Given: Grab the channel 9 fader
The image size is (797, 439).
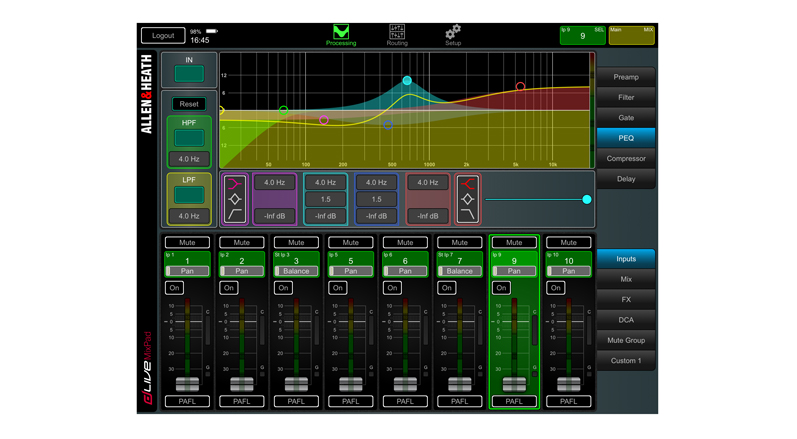Looking at the screenshot, I should click(514, 384).
